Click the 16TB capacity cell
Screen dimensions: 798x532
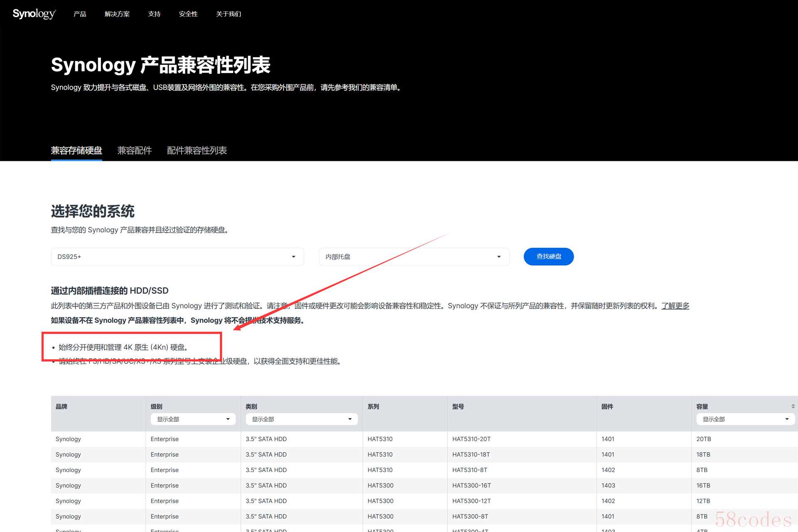point(703,485)
